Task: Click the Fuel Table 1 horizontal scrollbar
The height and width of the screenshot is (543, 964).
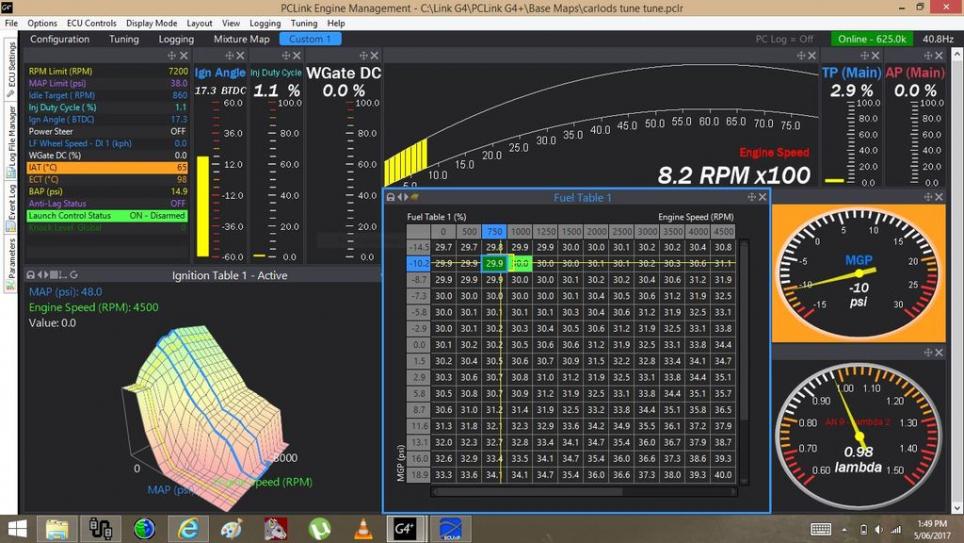Action: click(x=584, y=492)
